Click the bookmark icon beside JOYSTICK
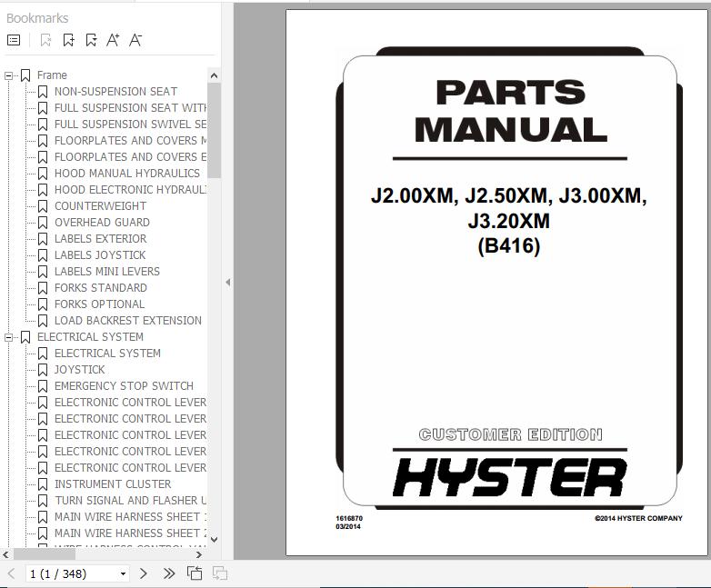The height and width of the screenshot is (588, 711). 43,370
